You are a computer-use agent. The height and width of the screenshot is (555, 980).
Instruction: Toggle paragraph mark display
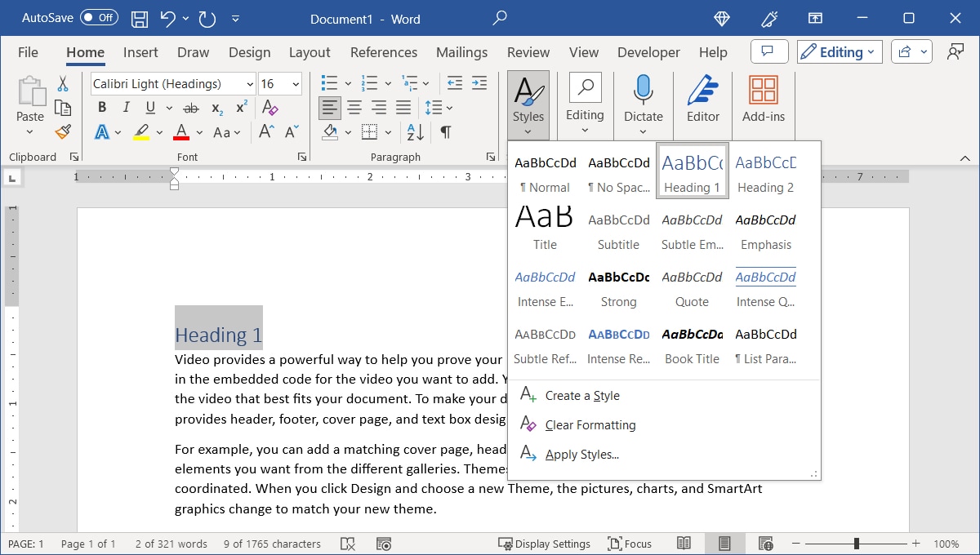click(x=445, y=131)
